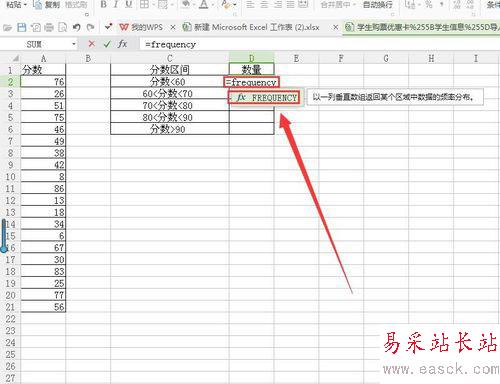Click cell A21 with value 56
The width and height of the screenshot is (500, 384).
click(x=43, y=307)
